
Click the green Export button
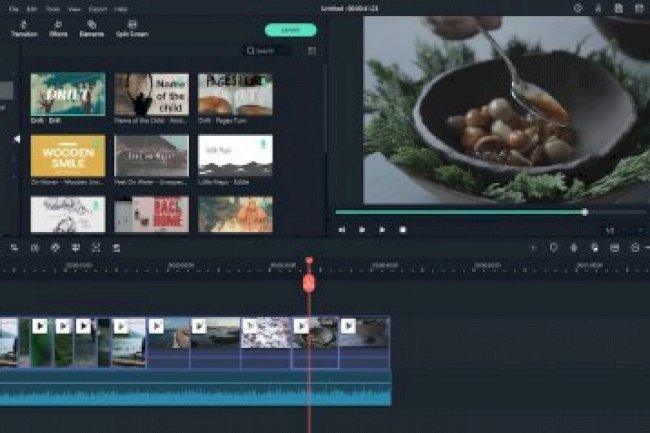point(291,30)
